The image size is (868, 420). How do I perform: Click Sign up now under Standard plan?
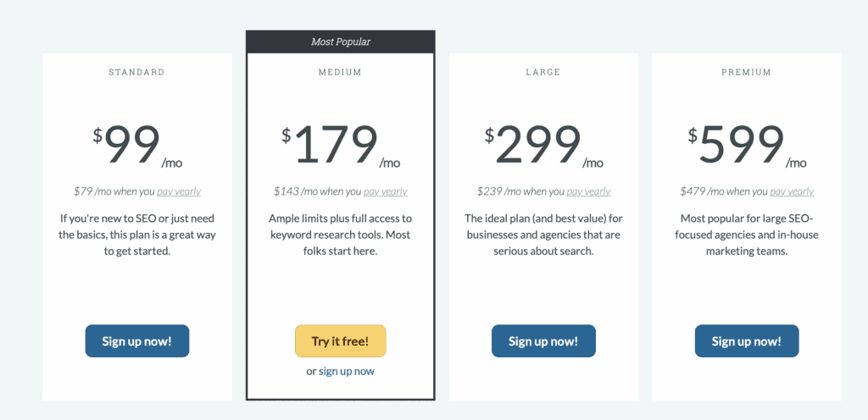[136, 341]
